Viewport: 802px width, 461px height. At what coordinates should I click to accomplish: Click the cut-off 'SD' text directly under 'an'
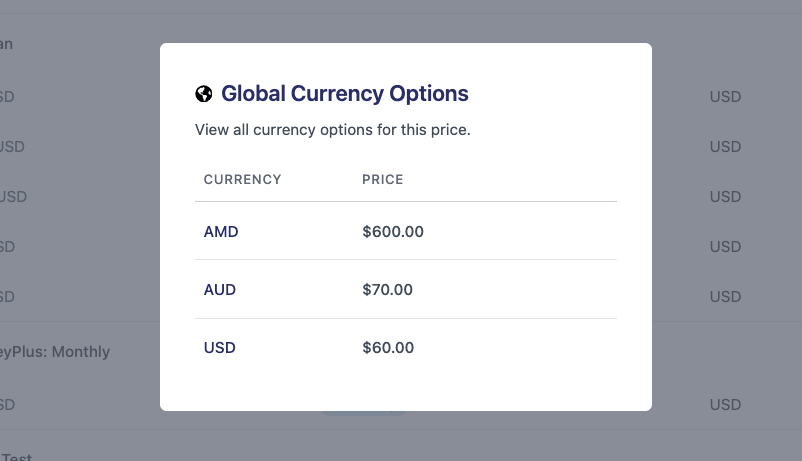7,97
